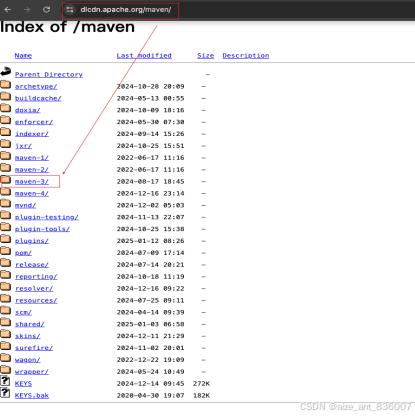The image size is (415, 418).
Task: Focus the dlcdn.apache.org/maven/ address field
Action: tap(126, 10)
